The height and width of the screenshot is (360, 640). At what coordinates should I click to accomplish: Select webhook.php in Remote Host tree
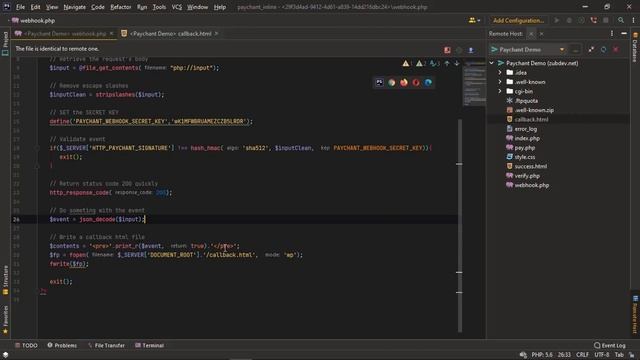tap(531, 185)
